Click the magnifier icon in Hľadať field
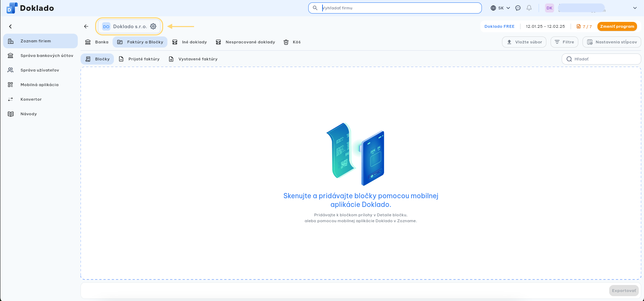Image resolution: width=644 pixels, height=301 pixels. (x=569, y=59)
